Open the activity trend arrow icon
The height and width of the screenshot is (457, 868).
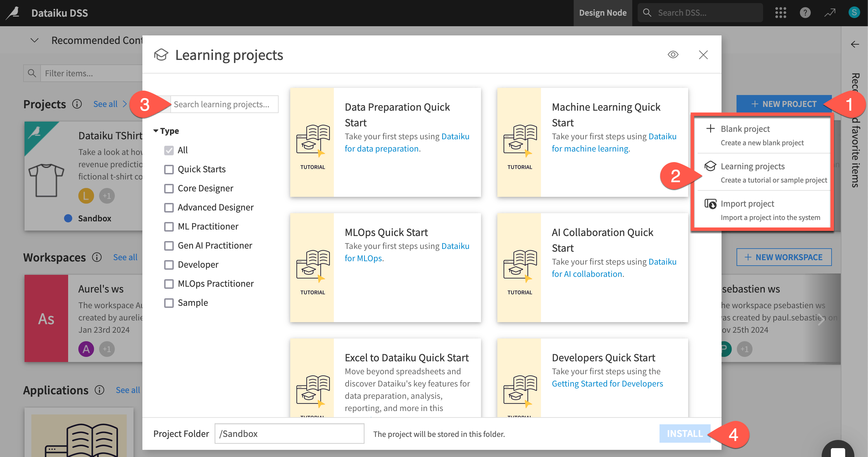coord(830,13)
